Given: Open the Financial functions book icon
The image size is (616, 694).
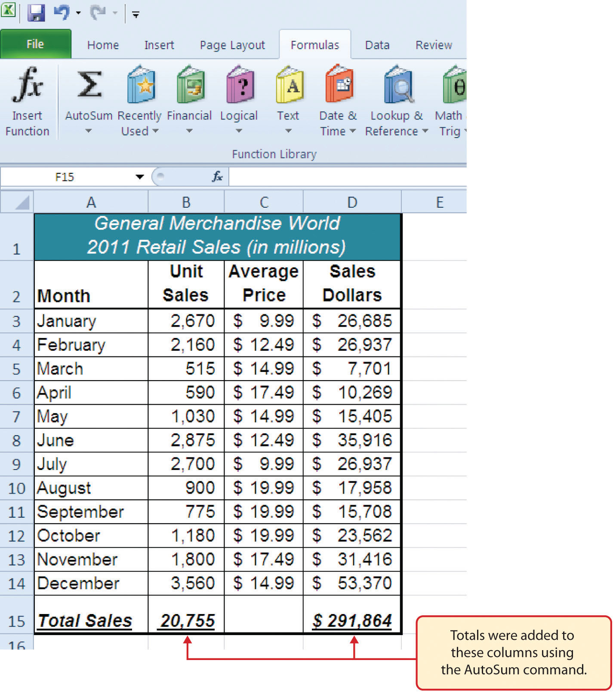Looking at the screenshot, I should [190, 85].
